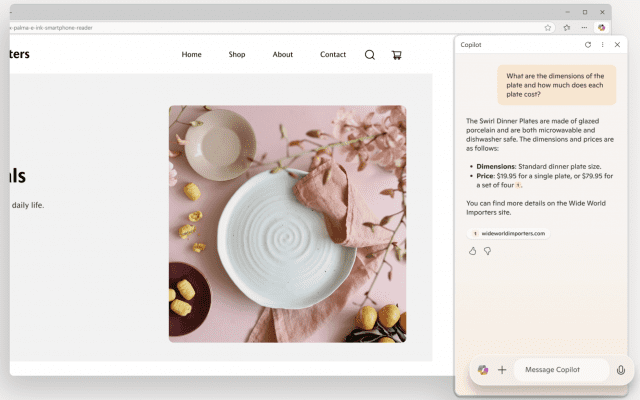Click the plus icon to add attachment
The image size is (640, 400).
point(502,370)
